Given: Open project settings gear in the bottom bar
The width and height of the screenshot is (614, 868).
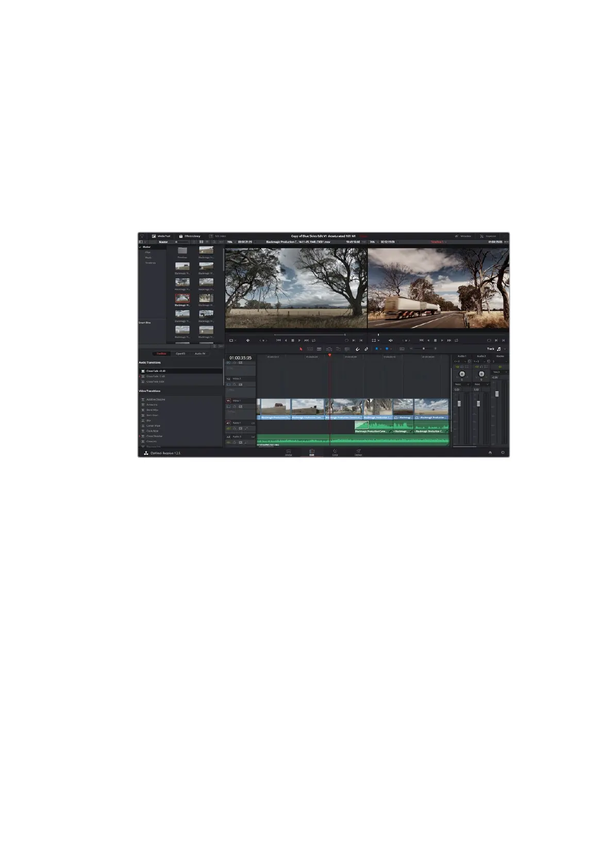Looking at the screenshot, I should point(503,453).
